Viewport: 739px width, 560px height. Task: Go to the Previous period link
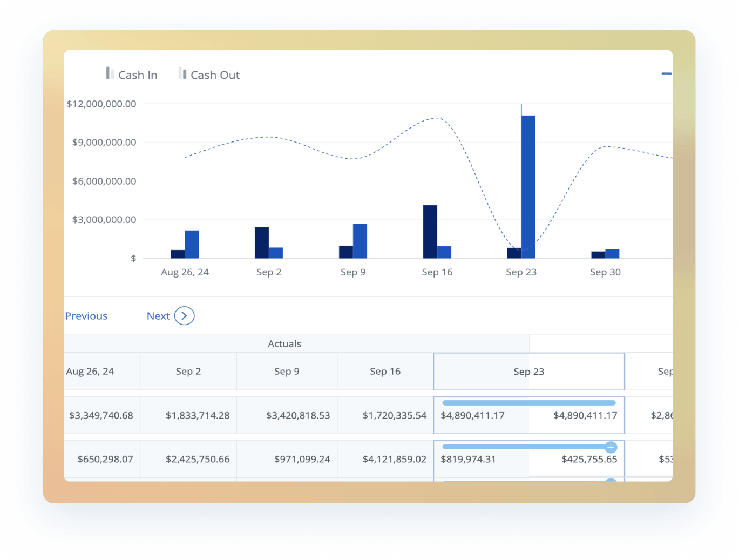click(86, 316)
